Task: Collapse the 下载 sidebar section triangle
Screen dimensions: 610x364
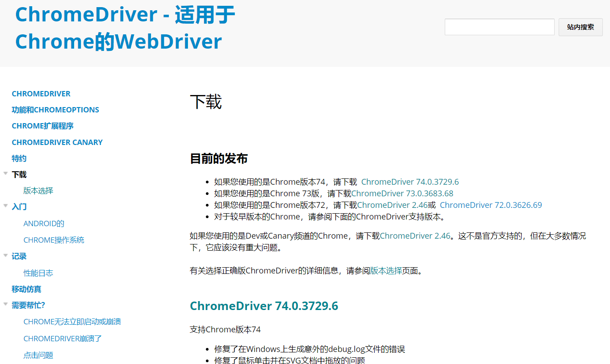Action: pyautogui.click(x=5, y=174)
